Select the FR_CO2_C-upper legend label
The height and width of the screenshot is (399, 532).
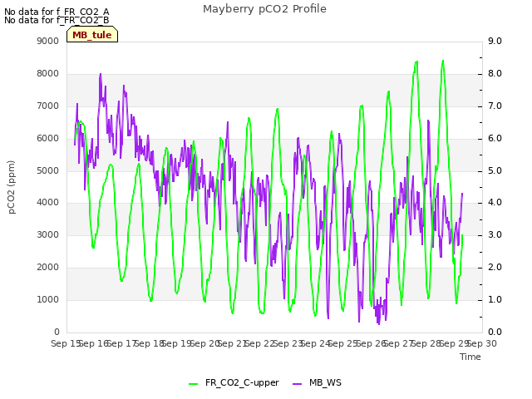click(242, 383)
